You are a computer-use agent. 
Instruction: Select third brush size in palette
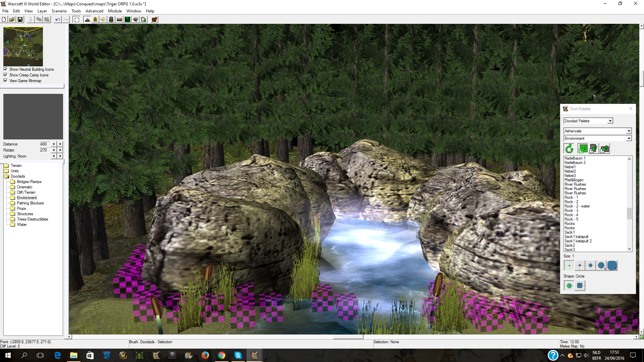pyautogui.click(x=591, y=265)
